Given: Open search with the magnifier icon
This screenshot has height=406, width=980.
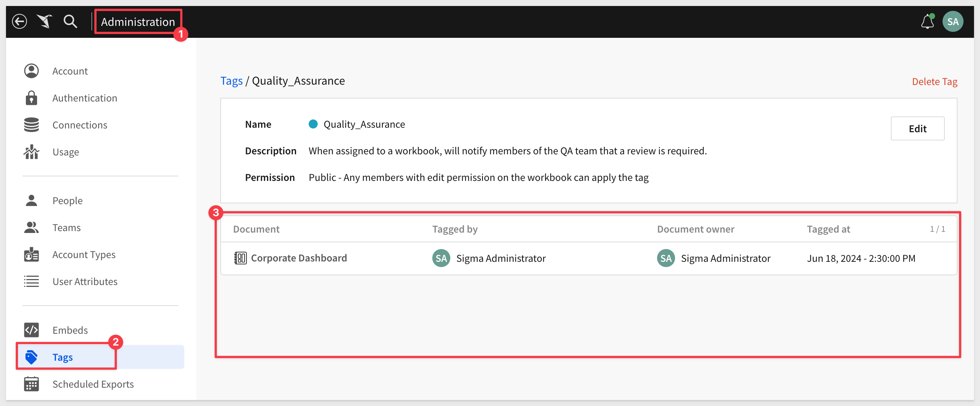Looking at the screenshot, I should pos(70,21).
